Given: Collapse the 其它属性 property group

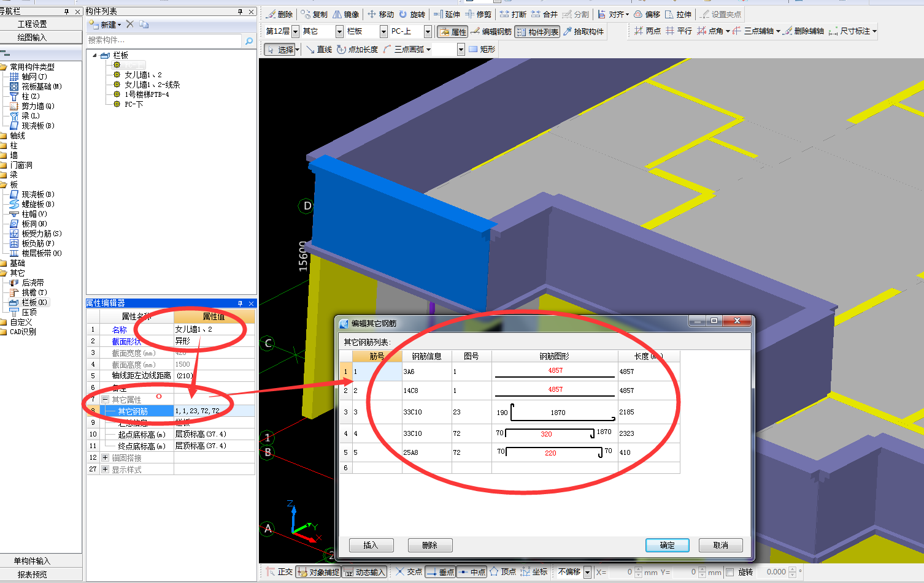Looking at the screenshot, I should [105, 399].
